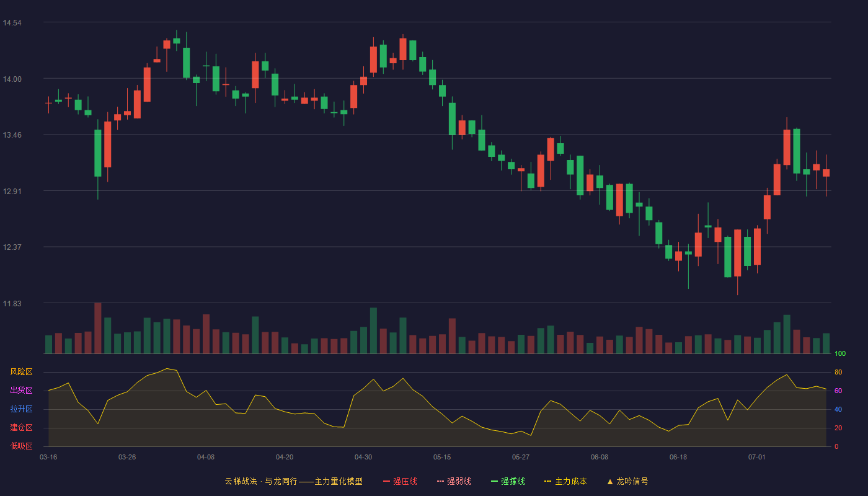Click the 04-30 date label
The height and width of the screenshot is (496, 868).
tap(363, 457)
